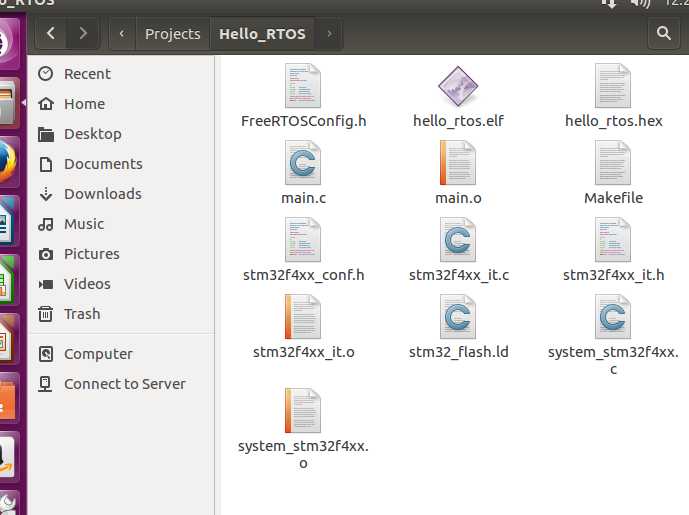Open the Makefile document
The height and width of the screenshot is (515, 689).
(x=613, y=163)
